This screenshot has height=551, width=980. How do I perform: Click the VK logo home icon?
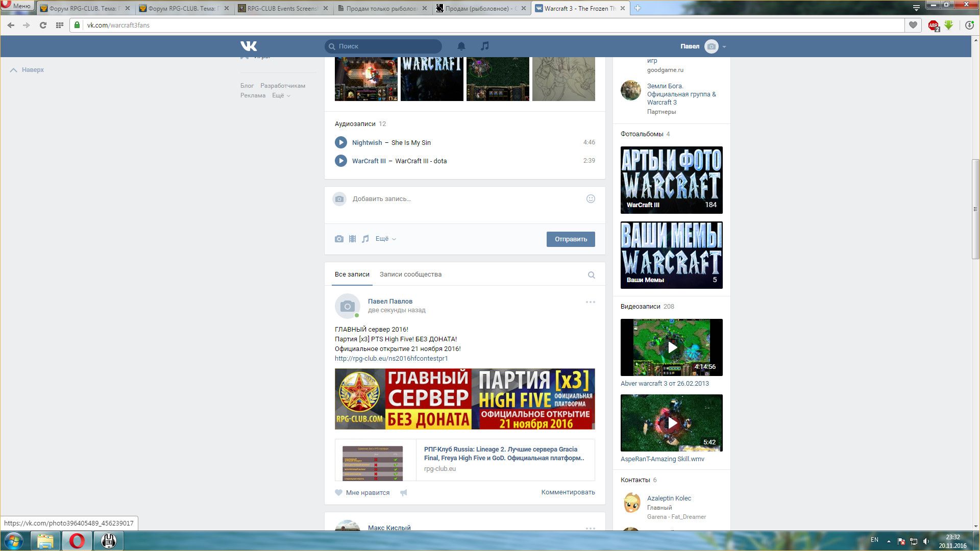click(249, 46)
